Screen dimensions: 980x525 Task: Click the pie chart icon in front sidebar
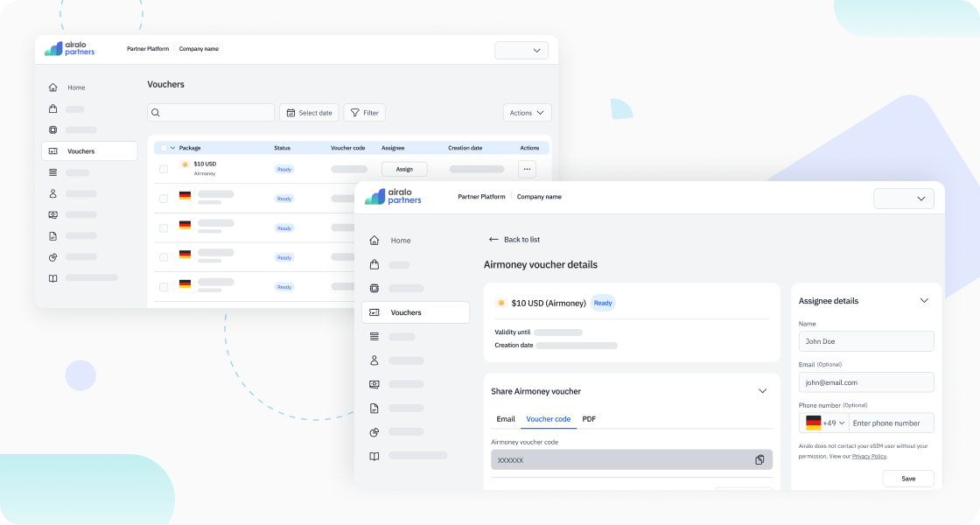coord(374,432)
